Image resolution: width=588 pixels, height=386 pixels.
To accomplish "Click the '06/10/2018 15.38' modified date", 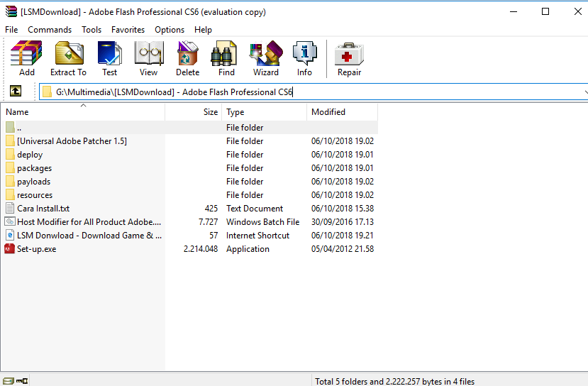I will pos(343,208).
